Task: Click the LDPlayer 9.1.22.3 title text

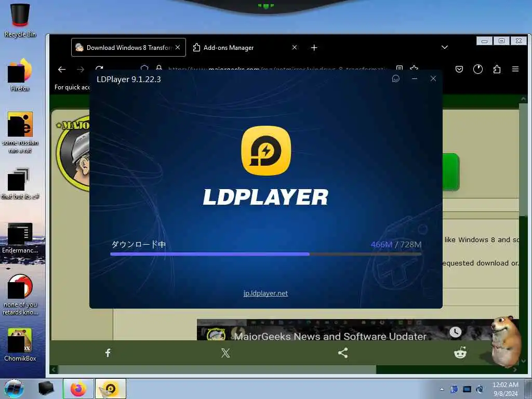Action: (129, 79)
